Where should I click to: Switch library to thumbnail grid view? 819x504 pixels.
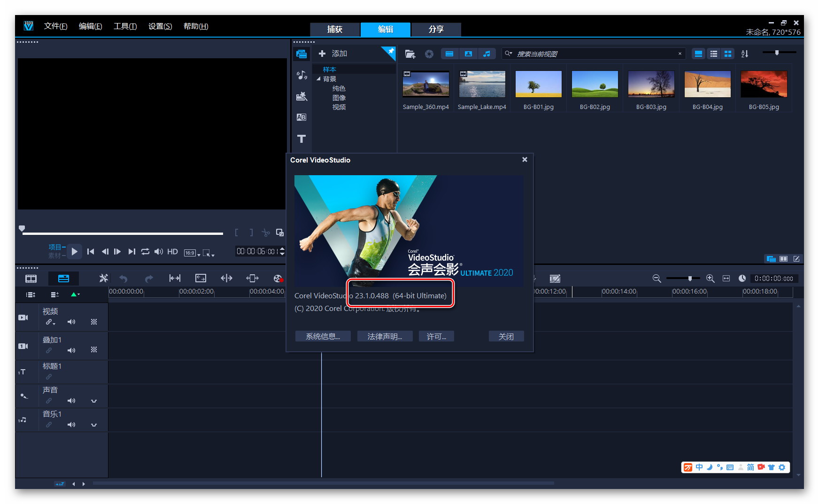[x=728, y=54]
